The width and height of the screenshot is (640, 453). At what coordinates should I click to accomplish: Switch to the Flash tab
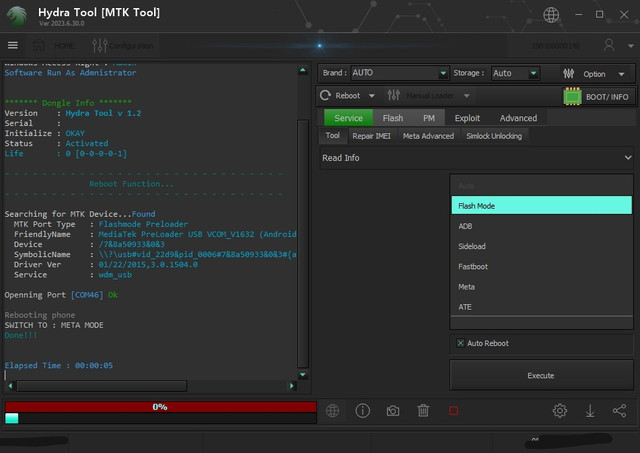click(x=393, y=118)
